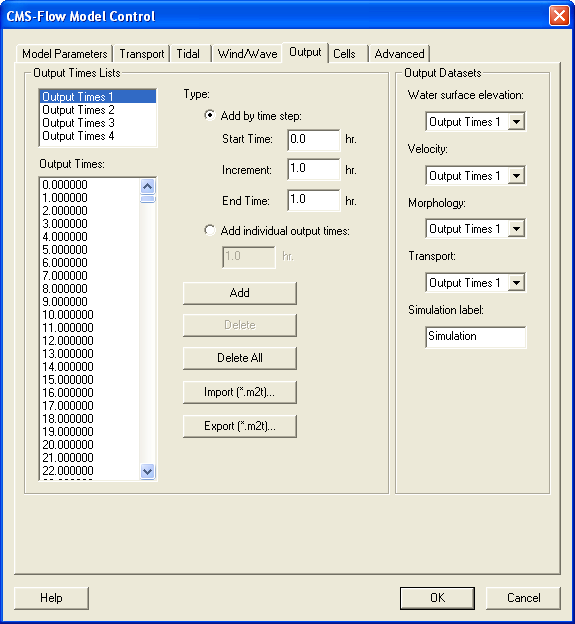The image size is (575, 624).
Task: Open the Wind/Wave tab
Action: pyautogui.click(x=247, y=54)
